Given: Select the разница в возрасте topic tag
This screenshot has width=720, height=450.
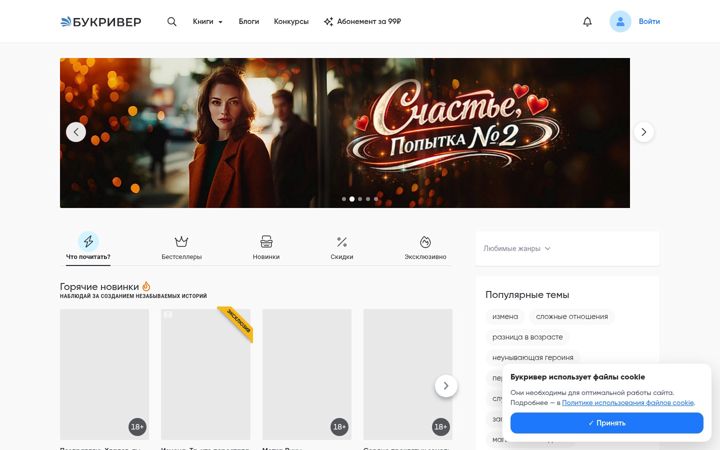Looking at the screenshot, I should [x=527, y=337].
